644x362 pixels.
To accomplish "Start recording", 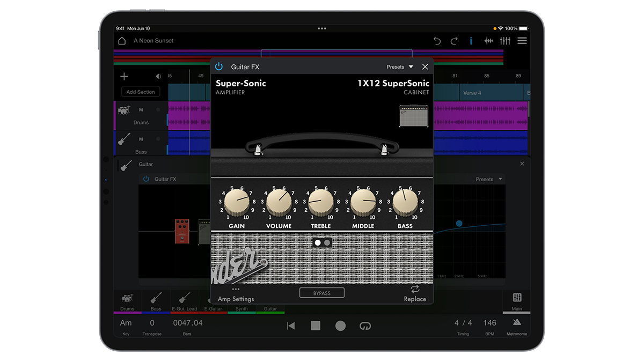I will tap(340, 326).
